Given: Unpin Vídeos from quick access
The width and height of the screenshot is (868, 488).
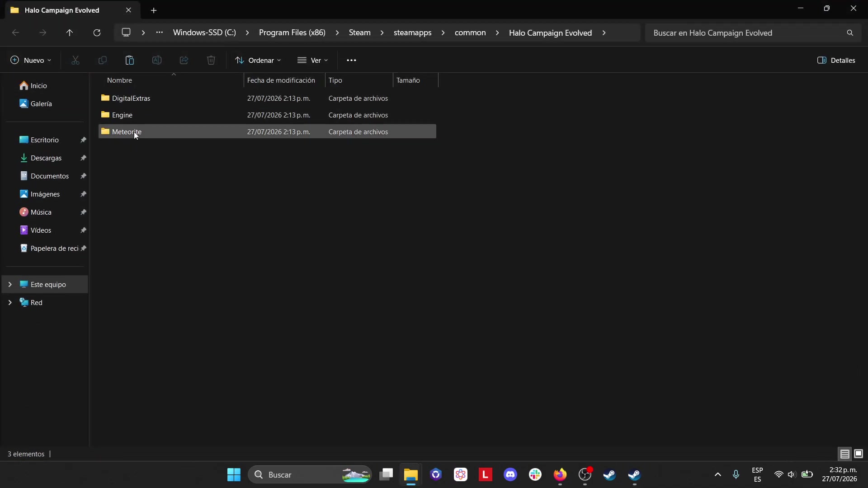Looking at the screenshot, I should [84, 230].
